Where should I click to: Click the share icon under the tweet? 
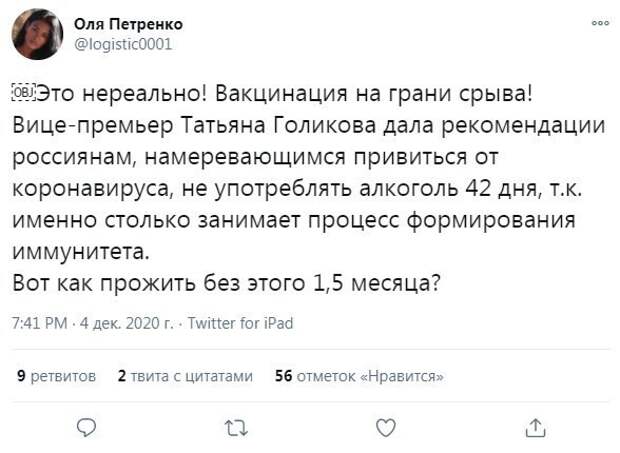click(535, 428)
